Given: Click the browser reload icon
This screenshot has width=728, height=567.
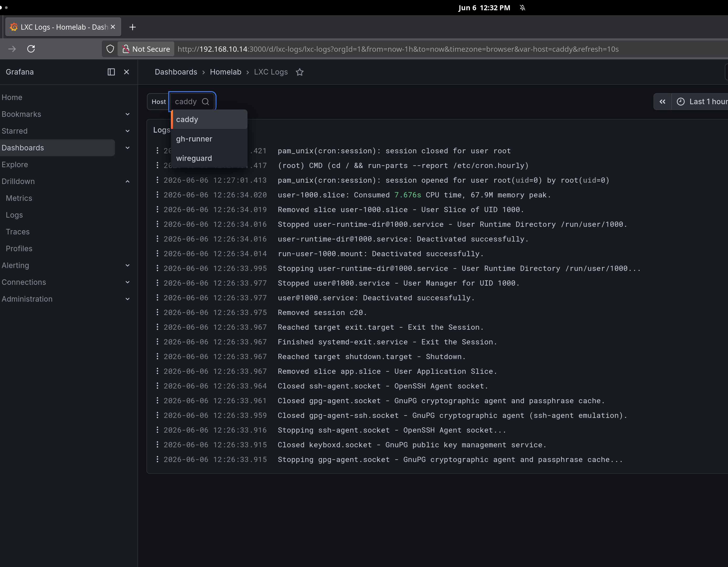Looking at the screenshot, I should 31,49.
